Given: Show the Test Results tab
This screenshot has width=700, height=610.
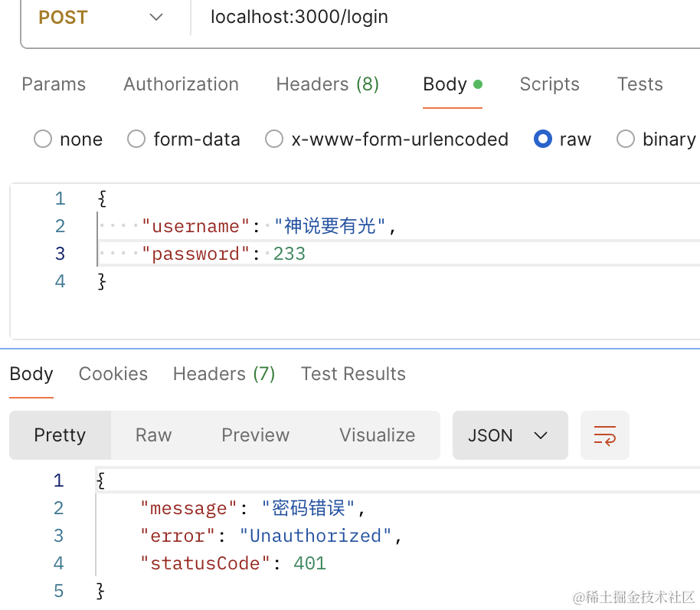Looking at the screenshot, I should tap(353, 374).
